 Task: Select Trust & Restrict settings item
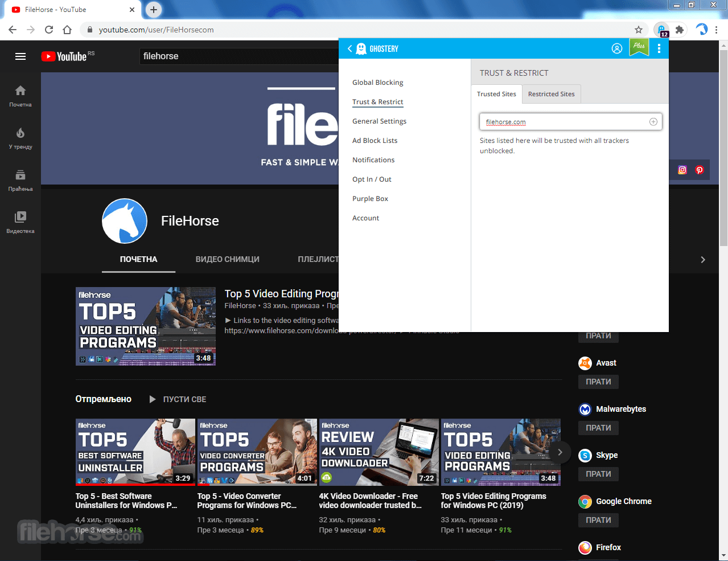click(x=377, y=102)
